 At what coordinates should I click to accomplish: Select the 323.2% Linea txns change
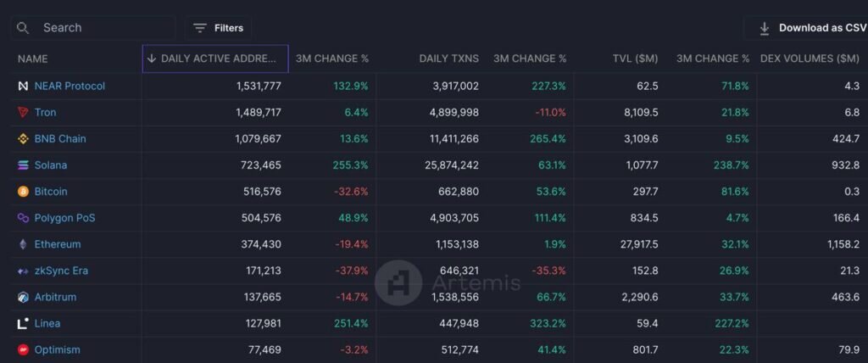pyautogui.click(x=548, y=324)
